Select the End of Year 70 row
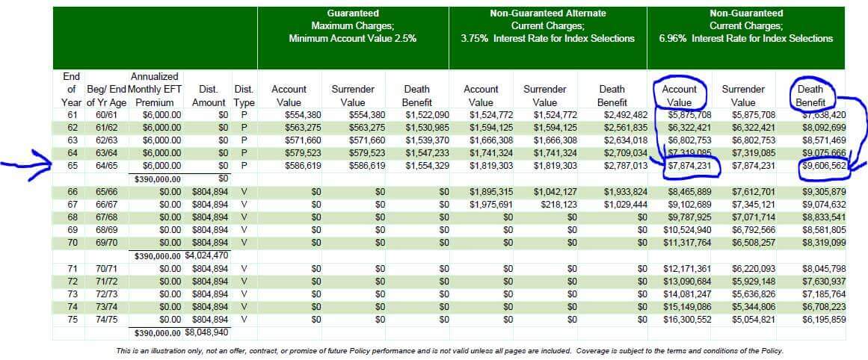868x360 pixels. coord(449,243)
